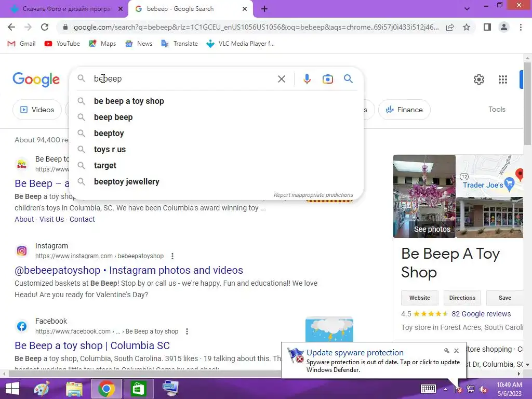This screenshot has width=532, height=399.
Task: Search by image with camera icon
Action: pos(327,79)
